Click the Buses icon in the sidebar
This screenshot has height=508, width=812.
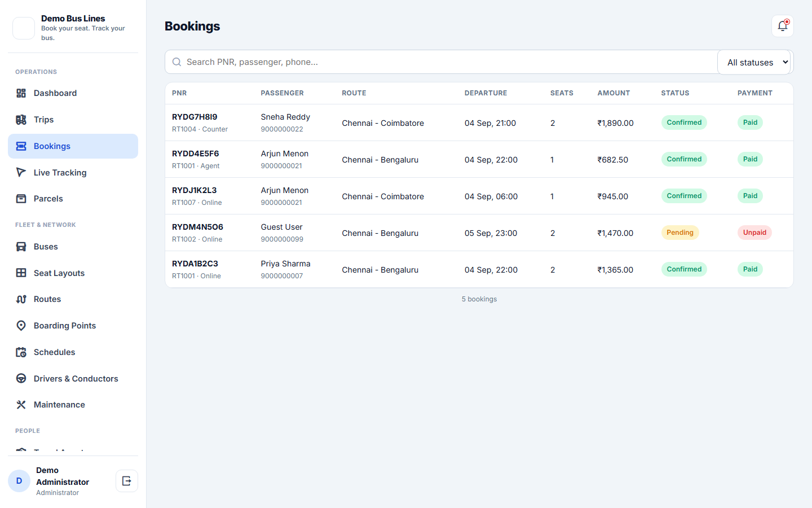21,247
